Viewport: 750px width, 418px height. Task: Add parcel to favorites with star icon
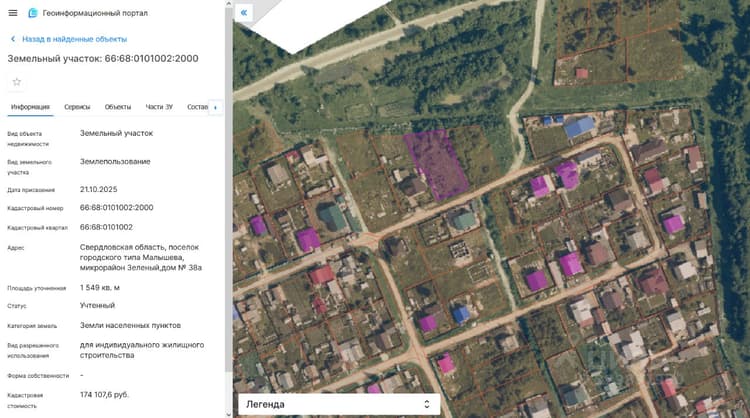(17, 82)
